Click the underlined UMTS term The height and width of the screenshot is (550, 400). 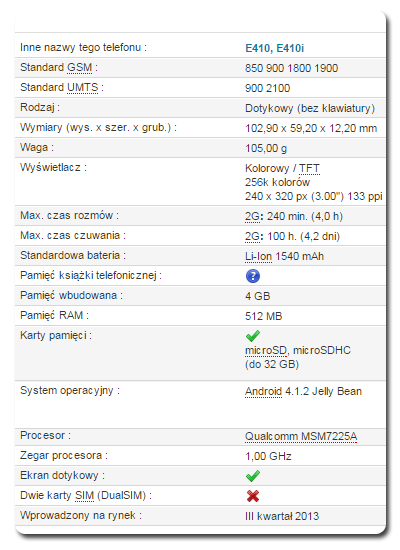82,87
